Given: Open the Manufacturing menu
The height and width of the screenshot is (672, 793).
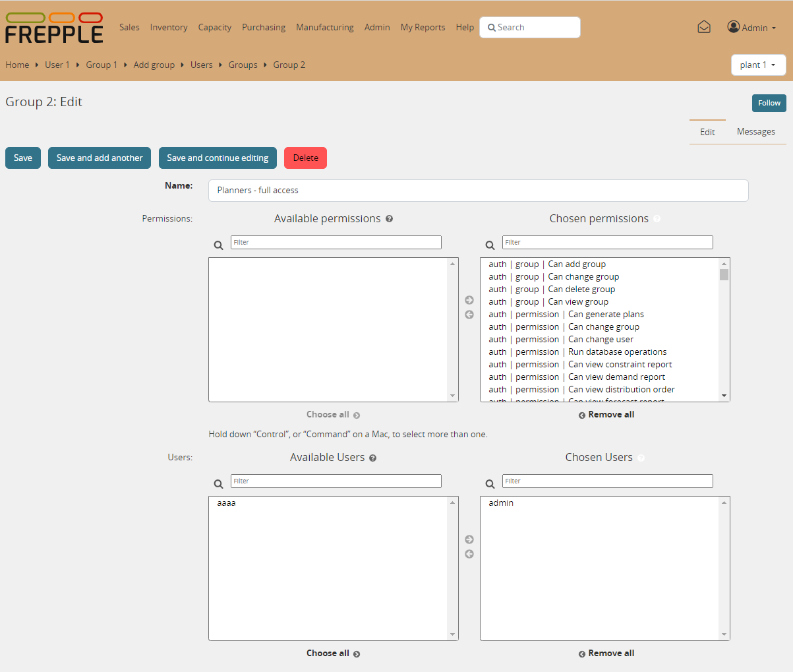Looking at the screenshot, I should [324, 28].
